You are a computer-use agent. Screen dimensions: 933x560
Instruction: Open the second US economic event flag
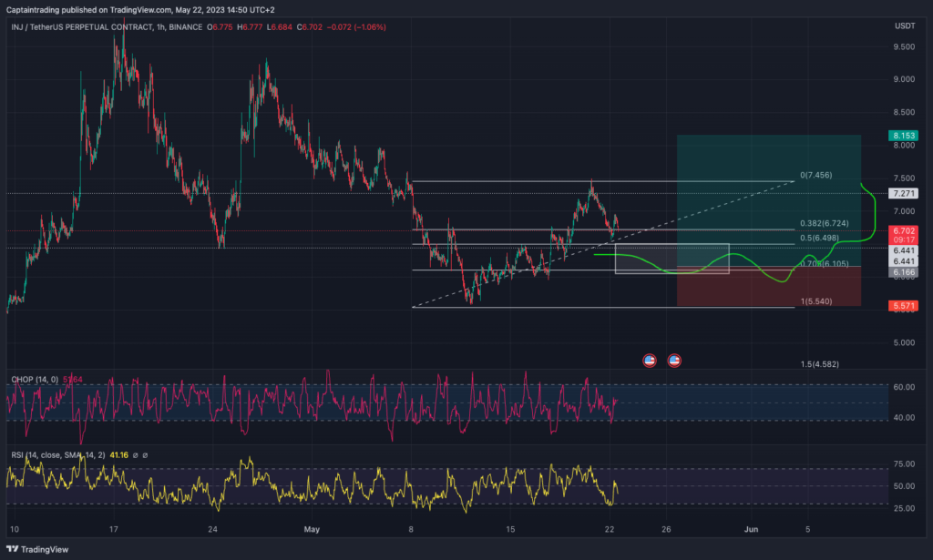675,361
